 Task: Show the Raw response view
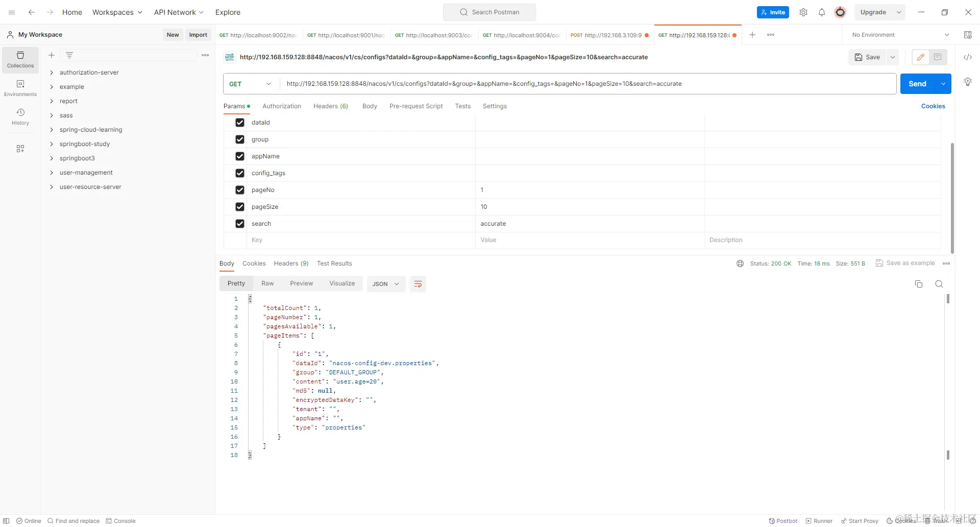pos(267,283)
